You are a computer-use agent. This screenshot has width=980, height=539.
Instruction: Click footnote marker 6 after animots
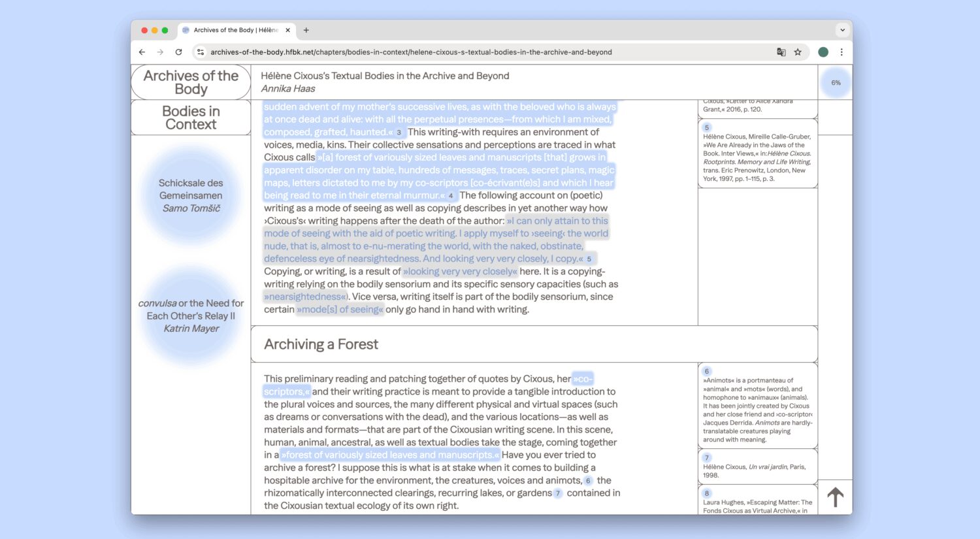[588, 481]
